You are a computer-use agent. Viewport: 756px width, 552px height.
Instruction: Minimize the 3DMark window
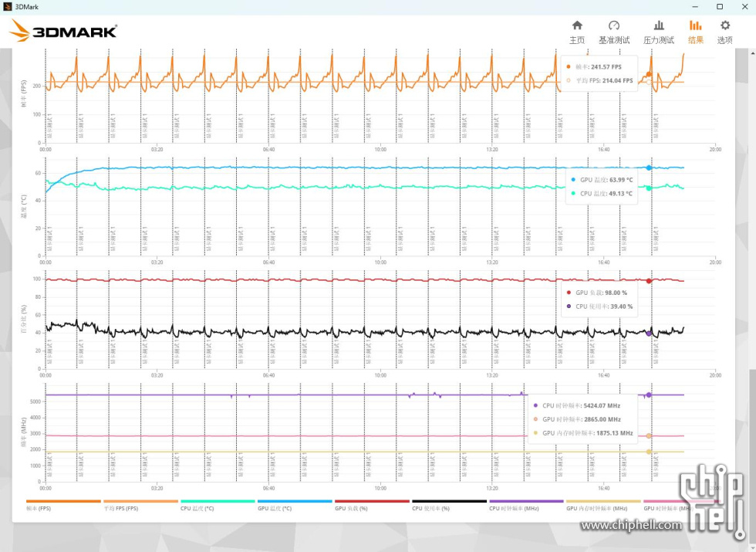tap(695, 7)
